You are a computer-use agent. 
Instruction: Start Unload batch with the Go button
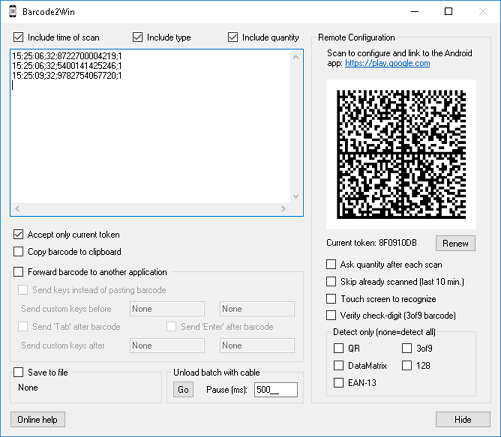(183, 390)
